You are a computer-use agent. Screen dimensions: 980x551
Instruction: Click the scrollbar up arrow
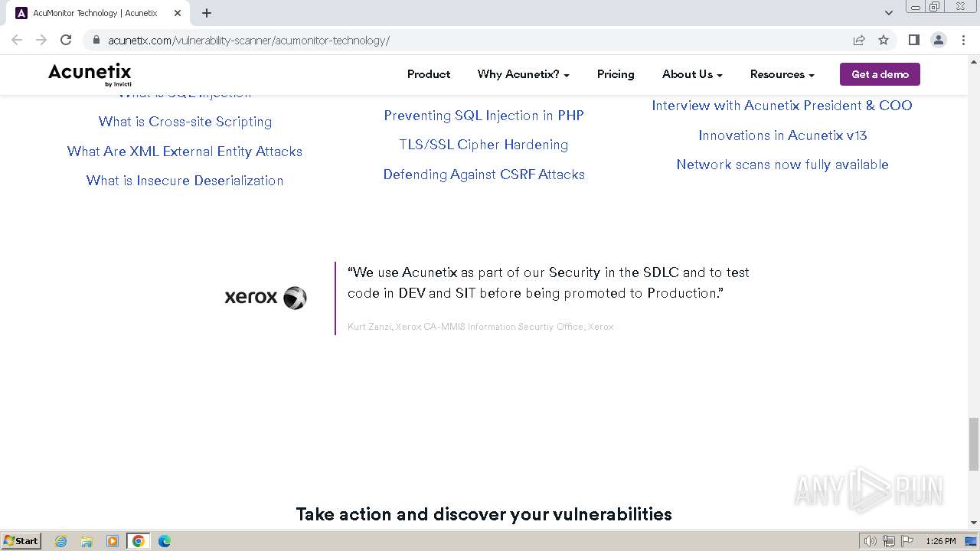[973, 61]
